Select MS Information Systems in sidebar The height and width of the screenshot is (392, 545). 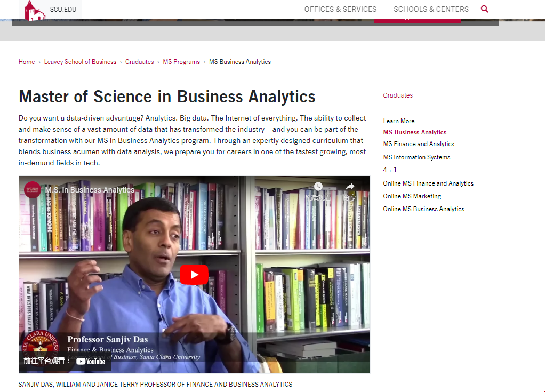point(416,157)
